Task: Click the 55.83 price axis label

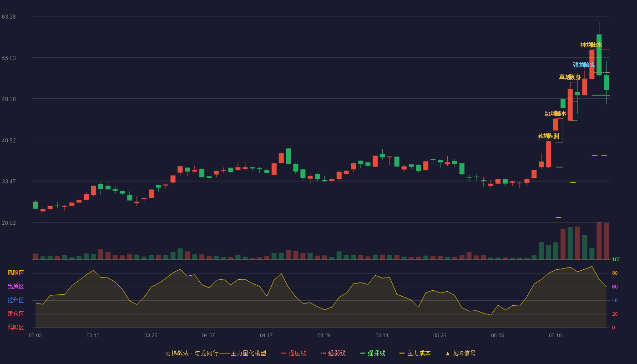Action: pos(9,58)
